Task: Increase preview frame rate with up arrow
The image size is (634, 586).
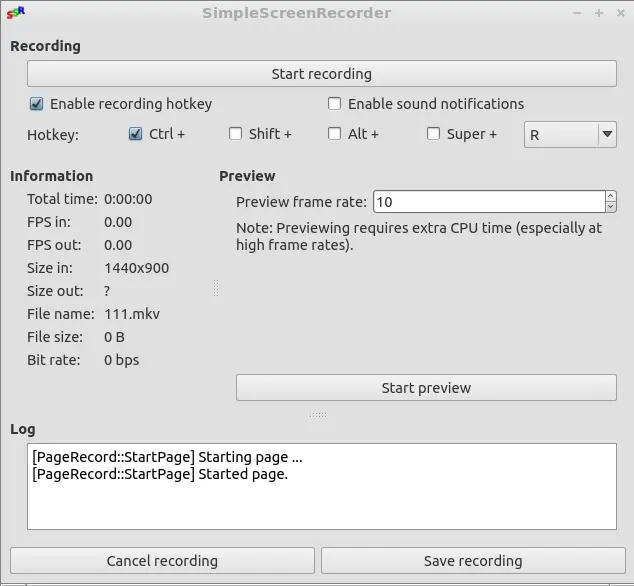Action: (611, 196)
